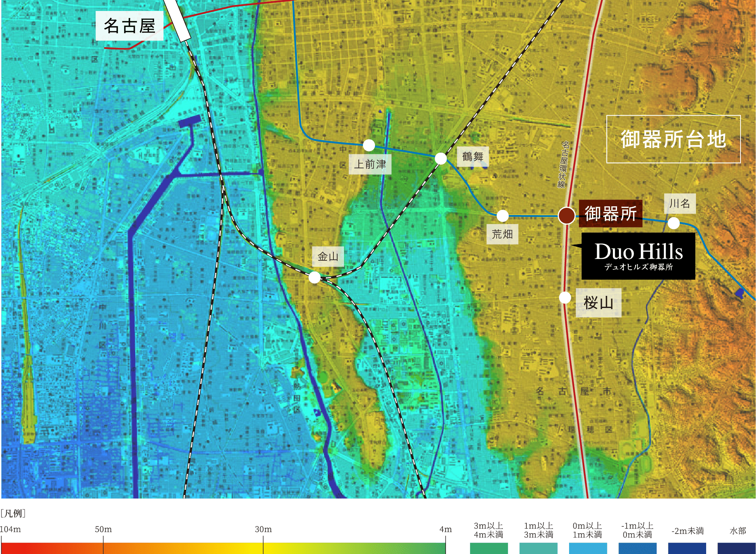Image resolution: width=756 pixels, height=554 pixels.
Task: Select the 荒畑 station circle marker
Action: click(503, 216)
